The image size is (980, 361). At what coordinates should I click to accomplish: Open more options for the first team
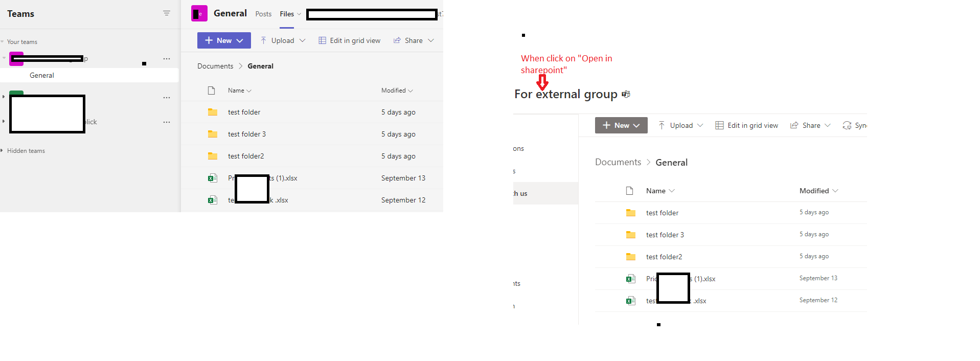[166, 59]
